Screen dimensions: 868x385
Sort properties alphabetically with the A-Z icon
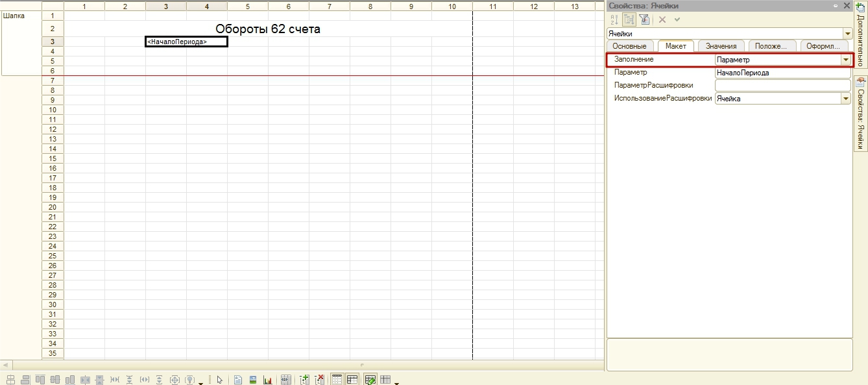click(x=614, y=19)
